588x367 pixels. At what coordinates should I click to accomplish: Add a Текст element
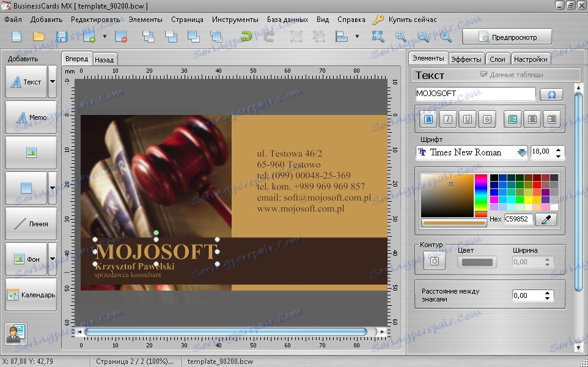point(26,81)
